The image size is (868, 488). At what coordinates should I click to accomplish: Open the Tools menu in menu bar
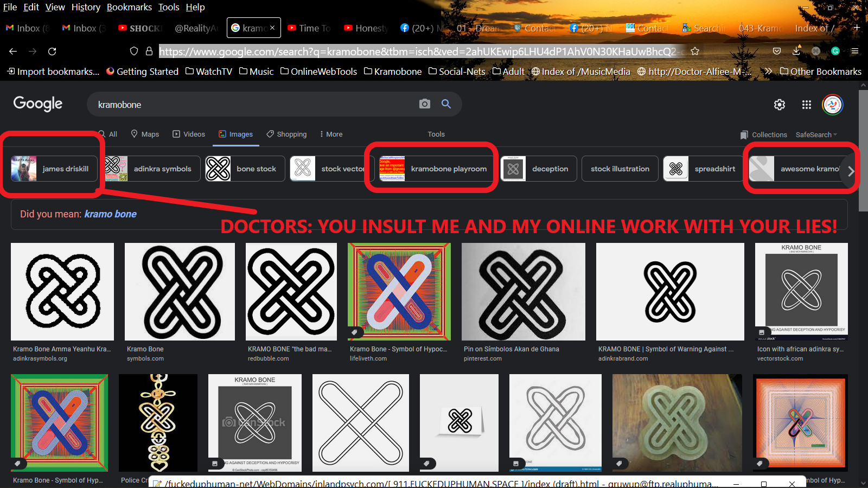click(169, 7)
